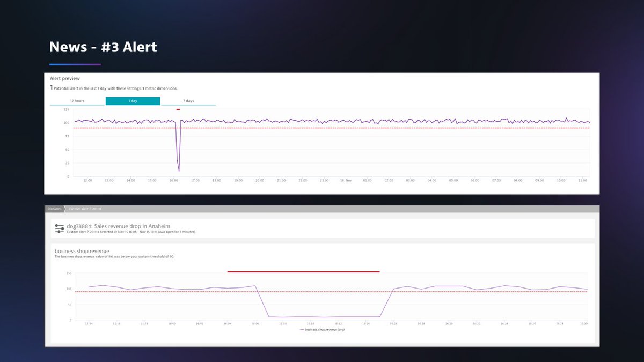Click the 16. Nov label on time axis

coord(346,181)
